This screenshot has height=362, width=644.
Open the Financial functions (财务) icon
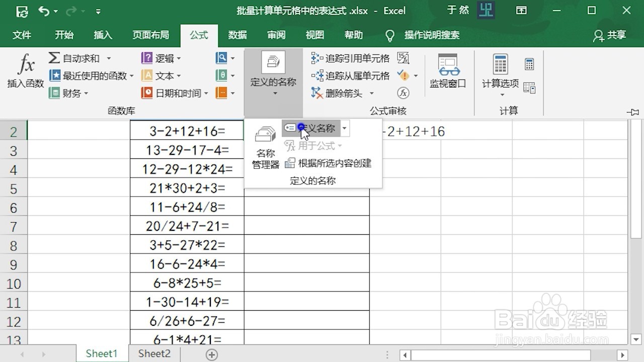(x=69, y=93)
